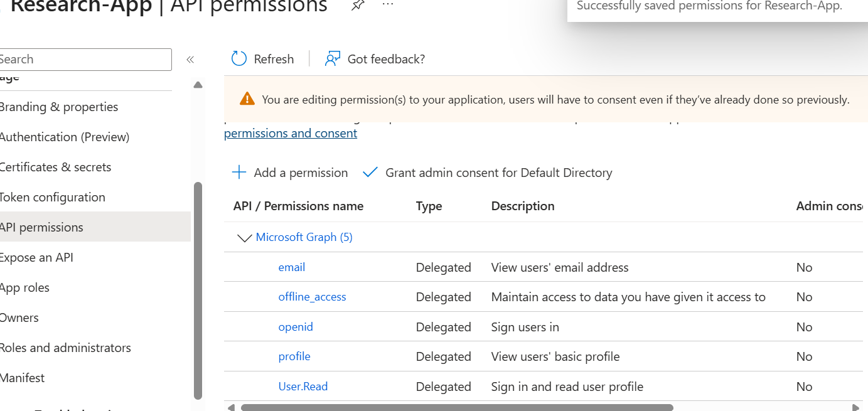
Task: Click Delegated type in User.Read row
Action: pyautogui.click(x=443, y=387)
